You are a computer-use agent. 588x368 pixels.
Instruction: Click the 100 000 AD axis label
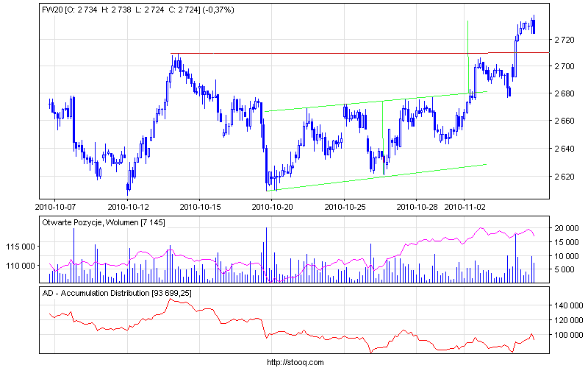tap(568, 335)
